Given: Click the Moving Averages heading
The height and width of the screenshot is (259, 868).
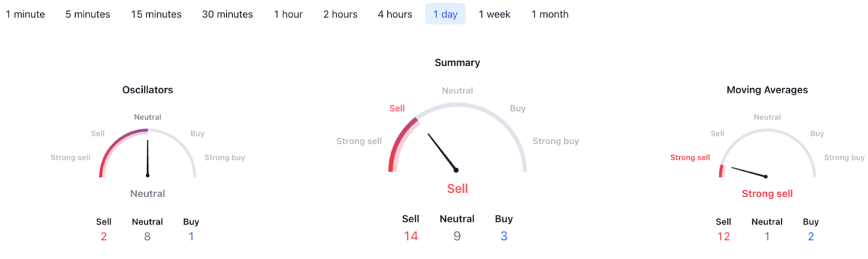Looking at the screenshot, I should click(767, 90).
